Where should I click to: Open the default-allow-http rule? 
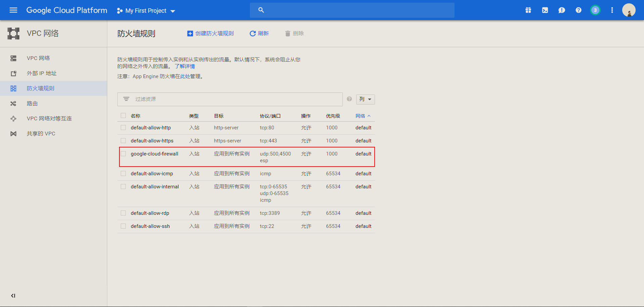pyautogui.click(x=151, y=128)
